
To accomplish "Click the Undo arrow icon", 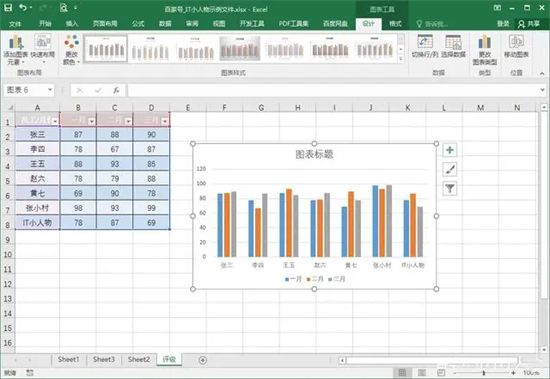I will pos(23,7).
